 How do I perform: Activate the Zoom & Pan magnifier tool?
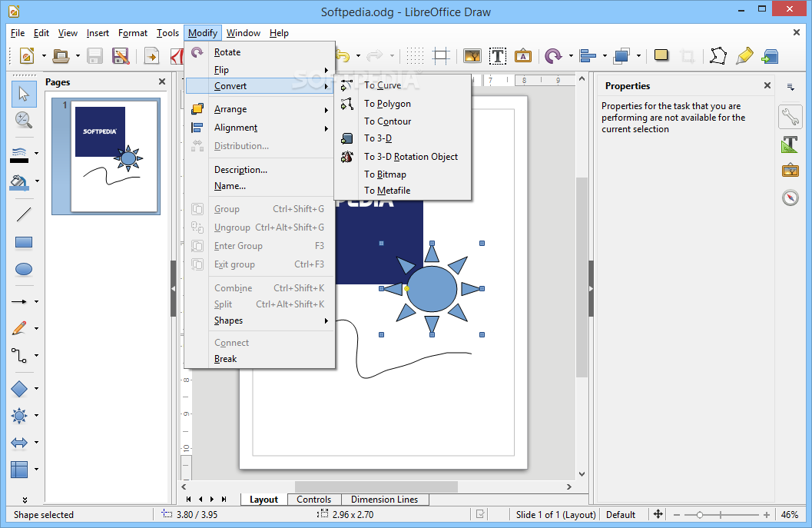coord(24,120)
